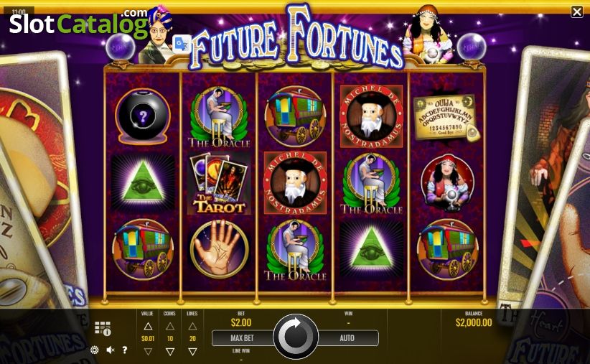Click the MAX BET button
The width and height of the screenshot is (590, 364).
point(243,338)
